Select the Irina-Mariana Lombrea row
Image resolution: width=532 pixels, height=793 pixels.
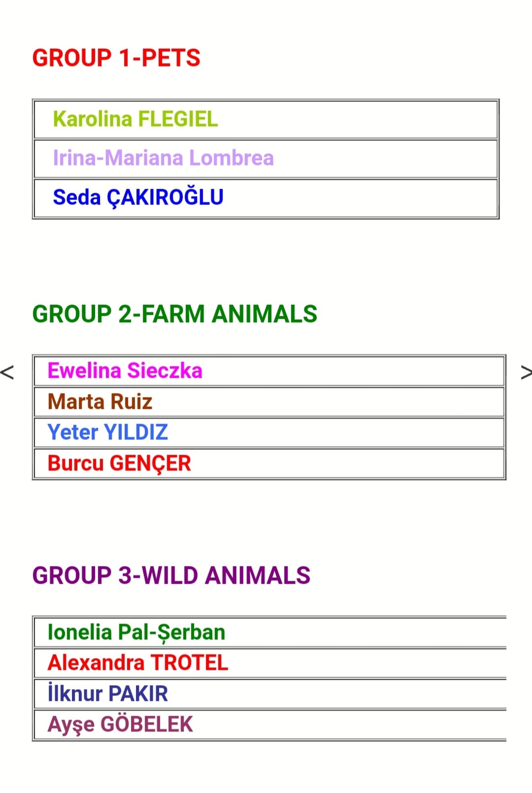click(x=163, y=158)
